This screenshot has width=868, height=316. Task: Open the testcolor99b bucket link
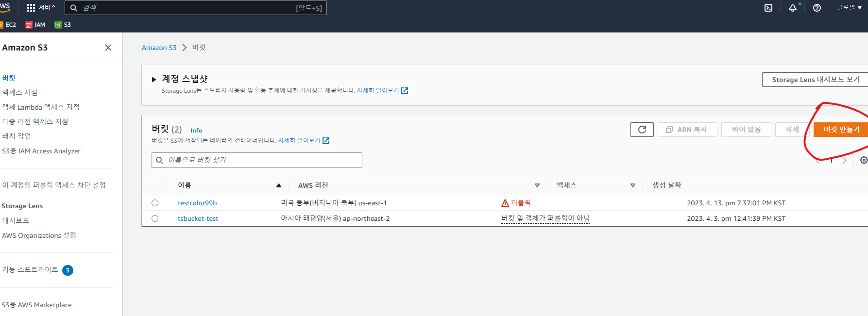click(x=197, y=203)
